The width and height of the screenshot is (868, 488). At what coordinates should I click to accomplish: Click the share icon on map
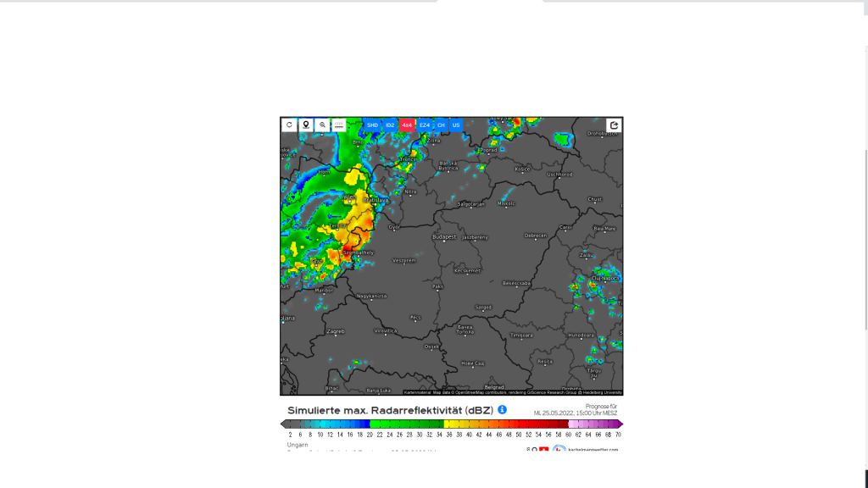[614, 125]
